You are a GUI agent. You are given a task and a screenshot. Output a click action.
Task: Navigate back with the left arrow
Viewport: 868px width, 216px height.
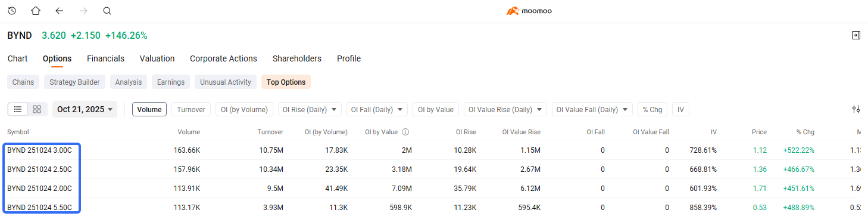(x=59, y=11)
